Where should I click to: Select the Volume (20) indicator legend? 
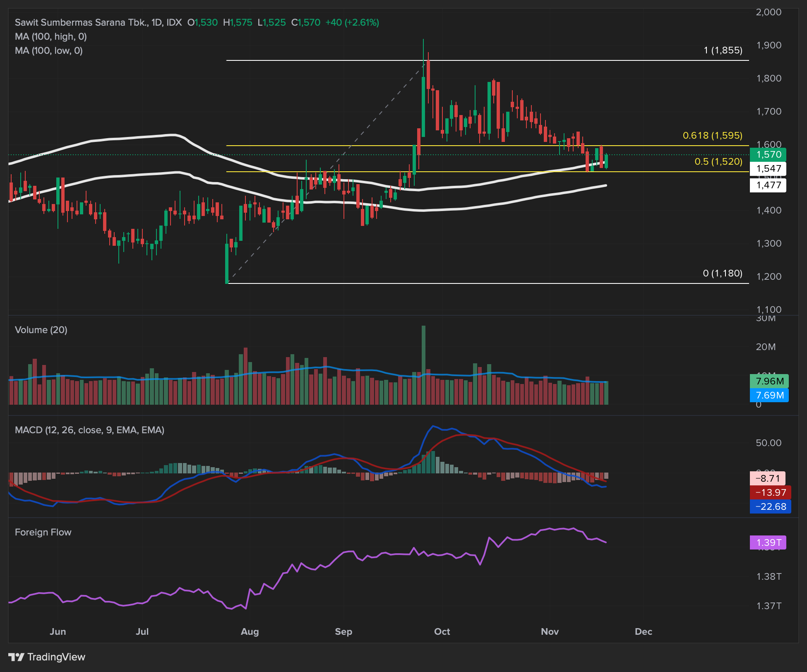41,330
